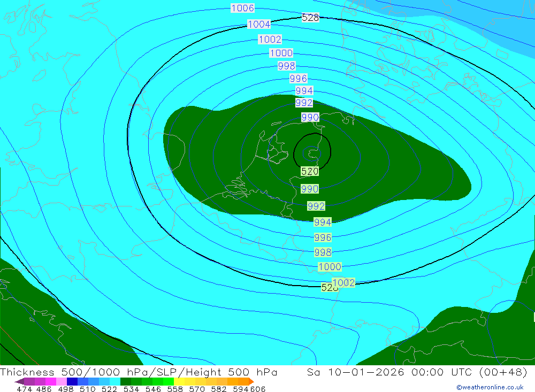Click the 1002 label beside the lower 528
The width and height of the screenshot is (535, 392).
tap(344, 282)
